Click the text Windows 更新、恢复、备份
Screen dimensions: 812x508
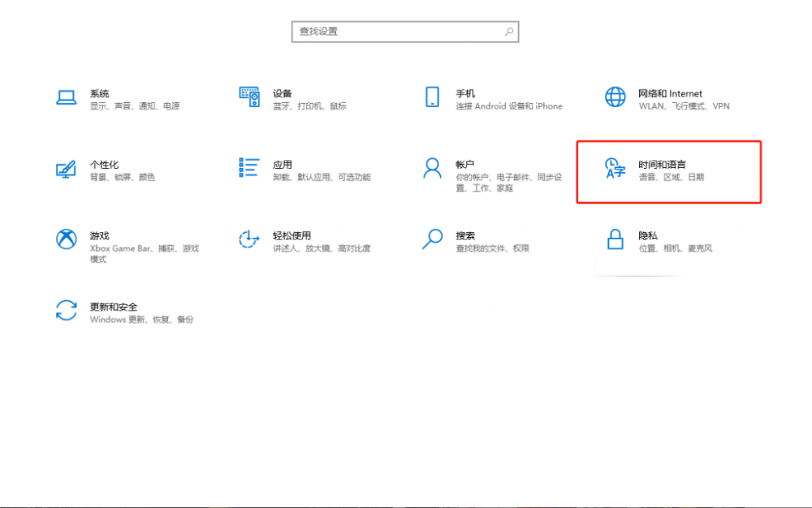(141, 320)
